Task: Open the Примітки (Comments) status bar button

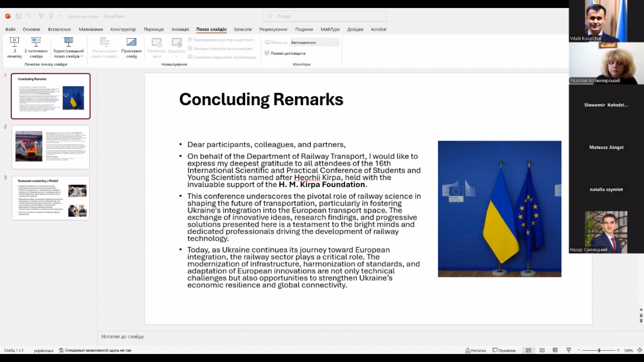Action: [504, 350]
